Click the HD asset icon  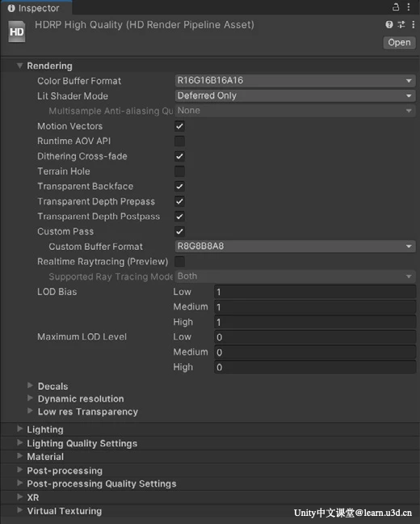tap(17, 32)
